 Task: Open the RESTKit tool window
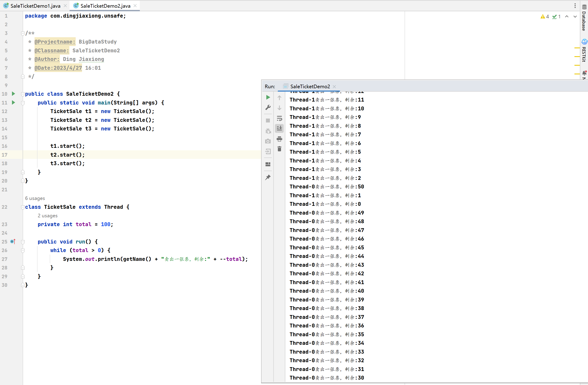584,51
